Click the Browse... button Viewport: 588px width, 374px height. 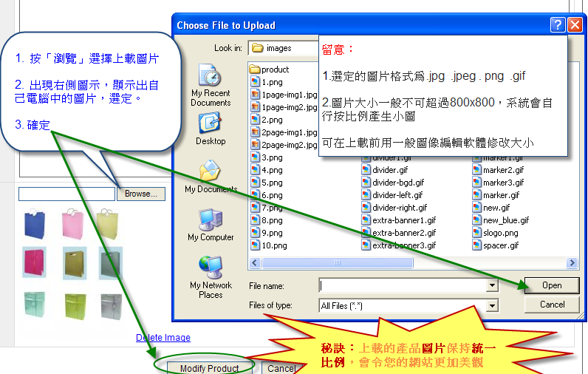click(x=140, y=194)
